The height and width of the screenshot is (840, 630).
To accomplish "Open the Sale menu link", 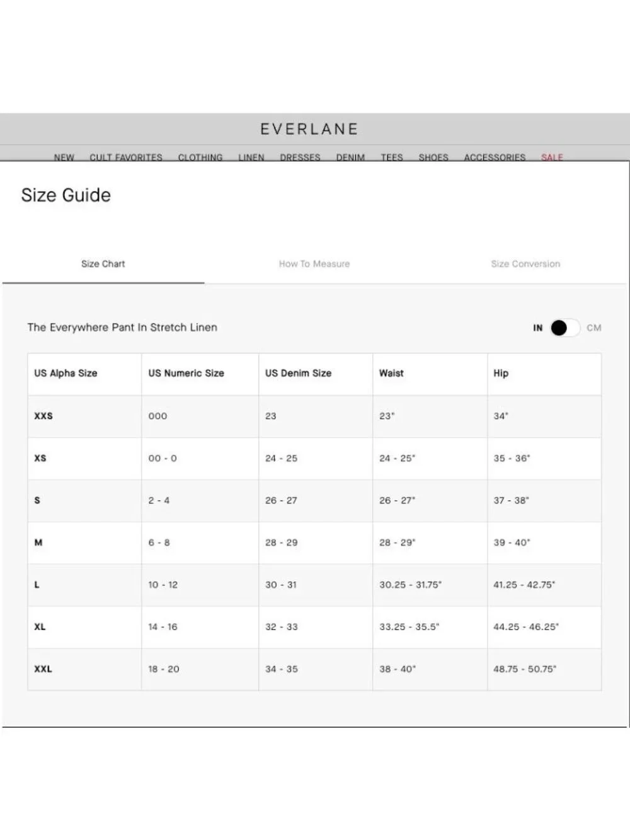I will pos(552,157).
